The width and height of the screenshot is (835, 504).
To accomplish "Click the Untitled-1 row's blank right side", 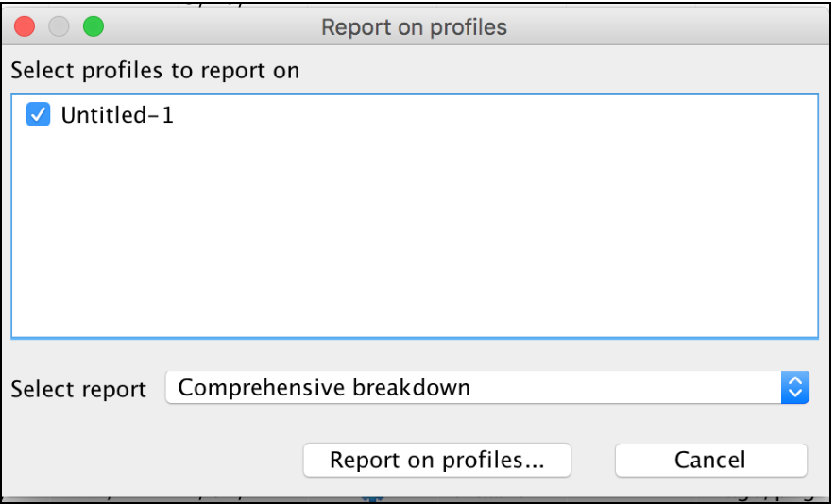I will point(567,115).
